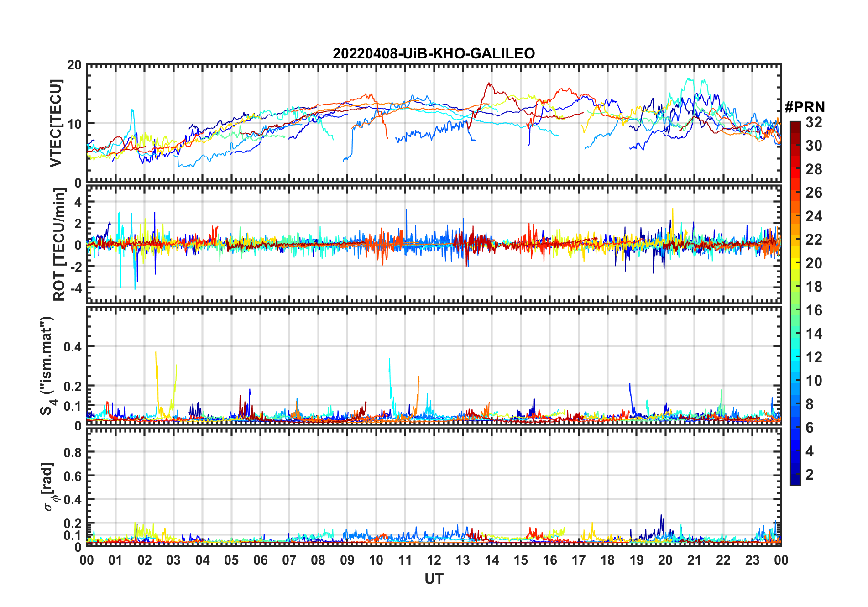Click colorbar tick label 28
Screen dimensions: 868x607
(x=814, y=169)
